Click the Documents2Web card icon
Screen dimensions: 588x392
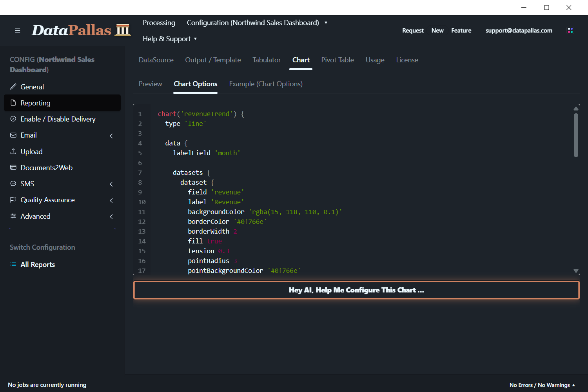tap(13, 167)
